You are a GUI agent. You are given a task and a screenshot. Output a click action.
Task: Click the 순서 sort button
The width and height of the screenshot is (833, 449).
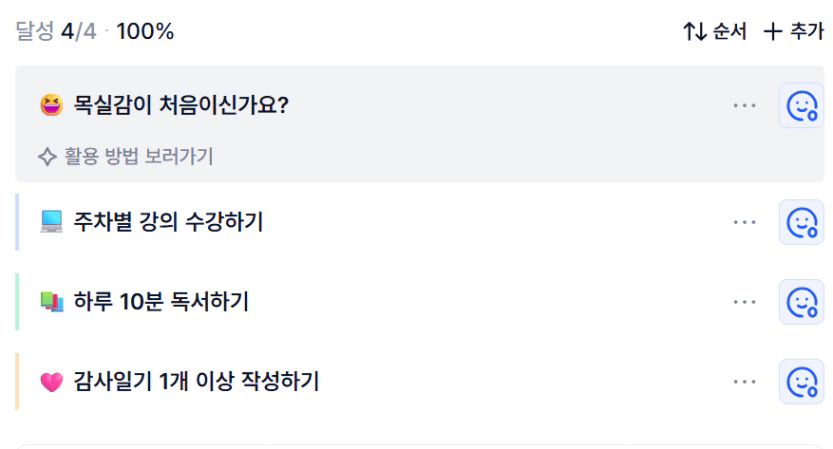[x=715, y=32]
